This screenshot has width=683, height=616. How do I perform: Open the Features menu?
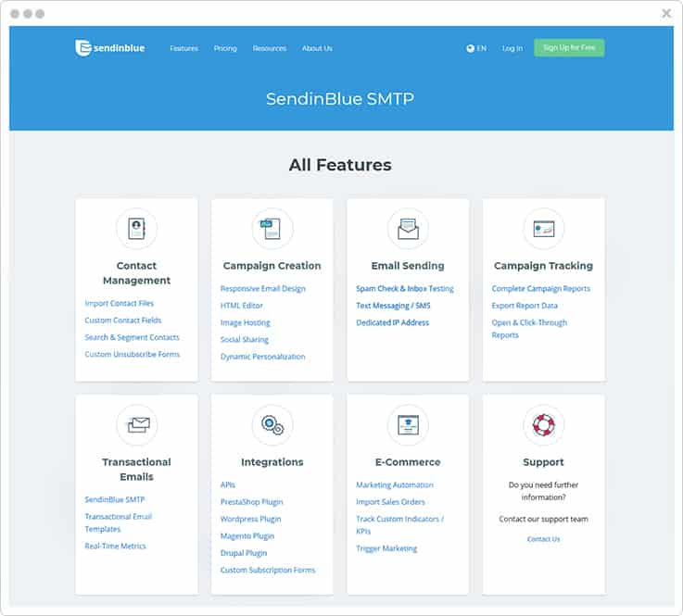(x=183, y=48)
